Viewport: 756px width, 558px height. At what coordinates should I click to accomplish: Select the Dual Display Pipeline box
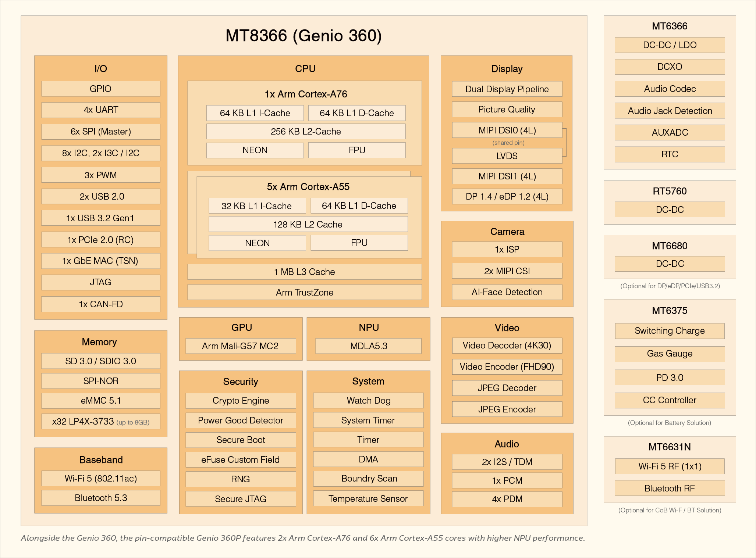[507, 89]
